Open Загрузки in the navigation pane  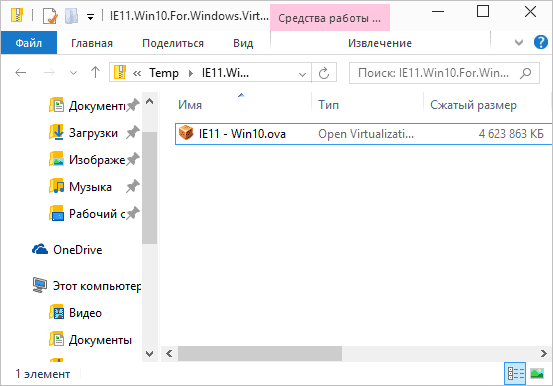pos(93,133)
